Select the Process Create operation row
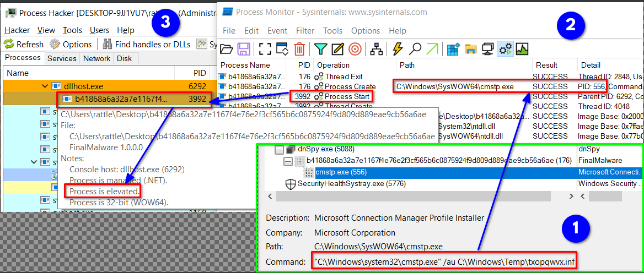Screen dimensions: 644x273 [x=431, y=86]
